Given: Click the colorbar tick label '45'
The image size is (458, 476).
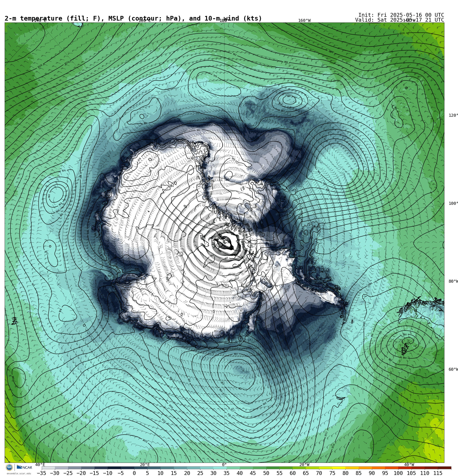Looking at the screenshot, I should coord(253,473).
